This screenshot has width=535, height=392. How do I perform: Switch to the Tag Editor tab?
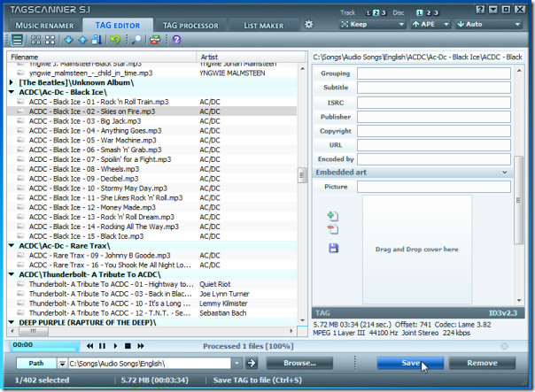(118, 26)
